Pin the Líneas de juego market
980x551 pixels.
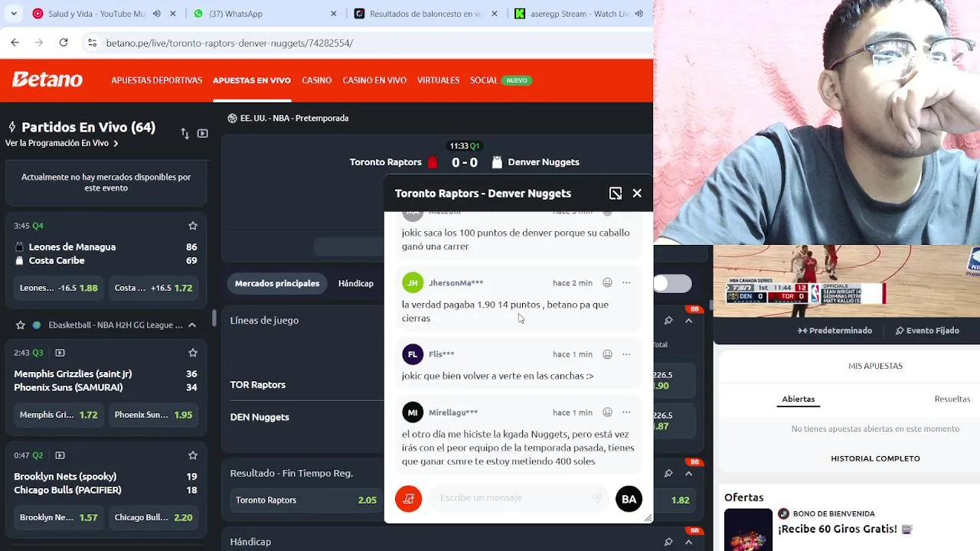point(668,321)
